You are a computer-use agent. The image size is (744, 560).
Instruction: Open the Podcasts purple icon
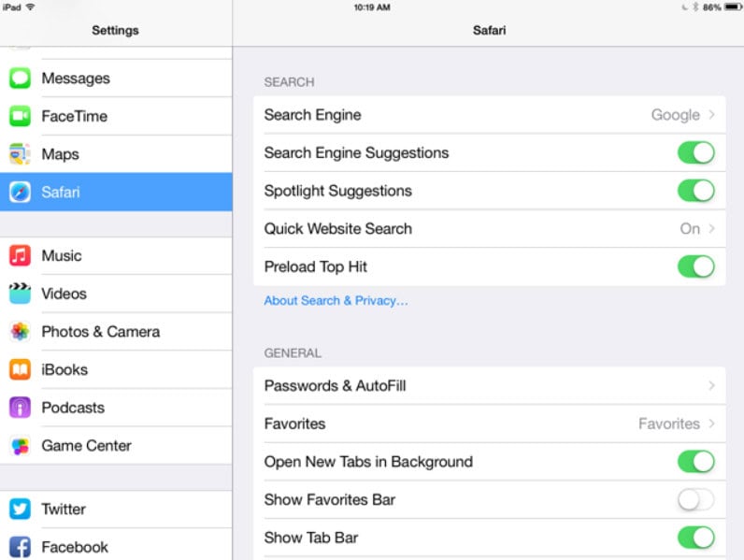20,408
